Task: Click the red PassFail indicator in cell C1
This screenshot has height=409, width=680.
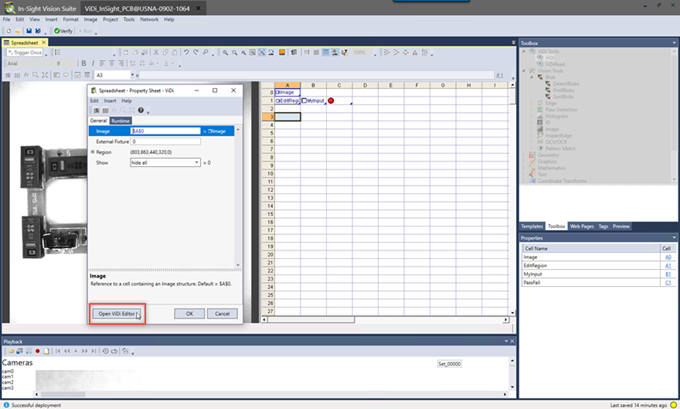Action: point(331,101)
